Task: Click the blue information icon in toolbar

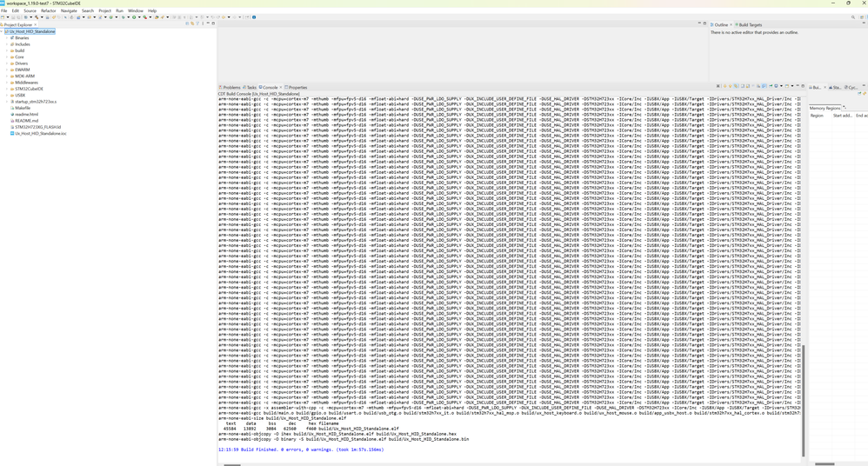Action: click(x=254, y=17)
